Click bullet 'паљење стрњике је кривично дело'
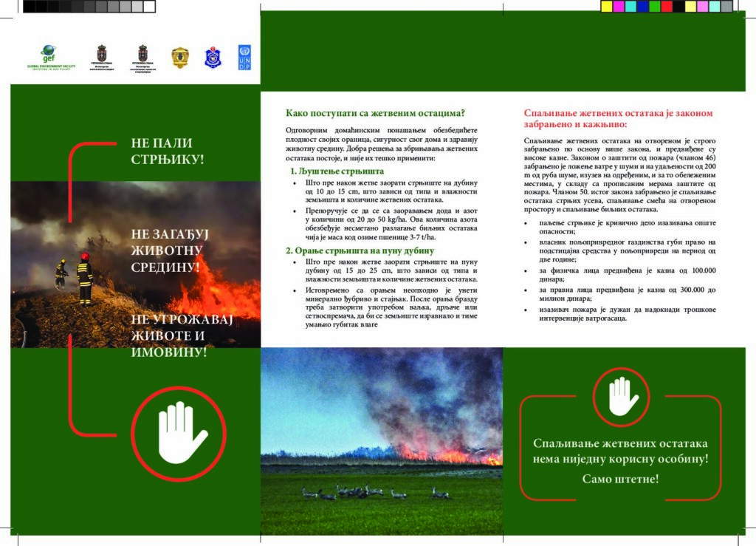756x546 pixels. pos(628,227)
